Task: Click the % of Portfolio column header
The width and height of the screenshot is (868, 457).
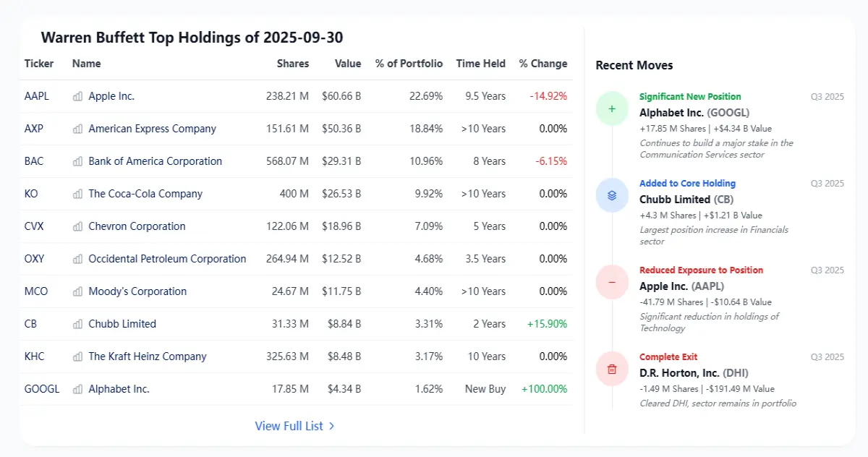Action: point(409,64)
